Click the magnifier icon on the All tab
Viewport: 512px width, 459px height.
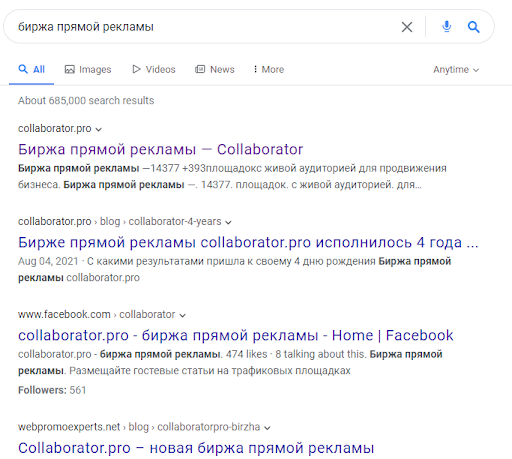[x=23, y=69]
